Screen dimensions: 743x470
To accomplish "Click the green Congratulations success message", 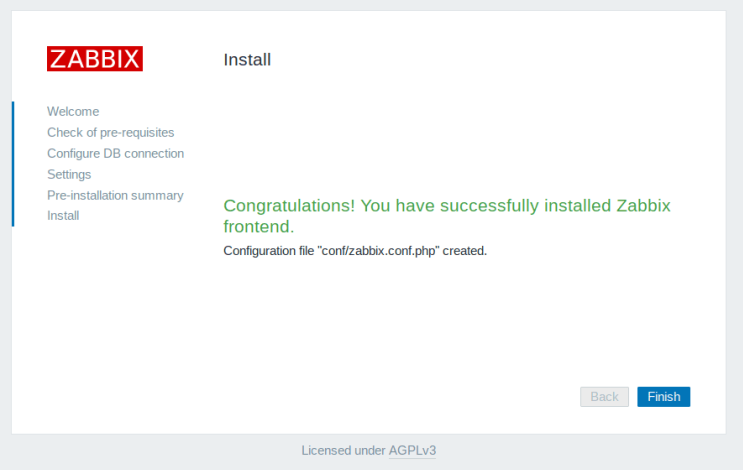I will (446, 216).
